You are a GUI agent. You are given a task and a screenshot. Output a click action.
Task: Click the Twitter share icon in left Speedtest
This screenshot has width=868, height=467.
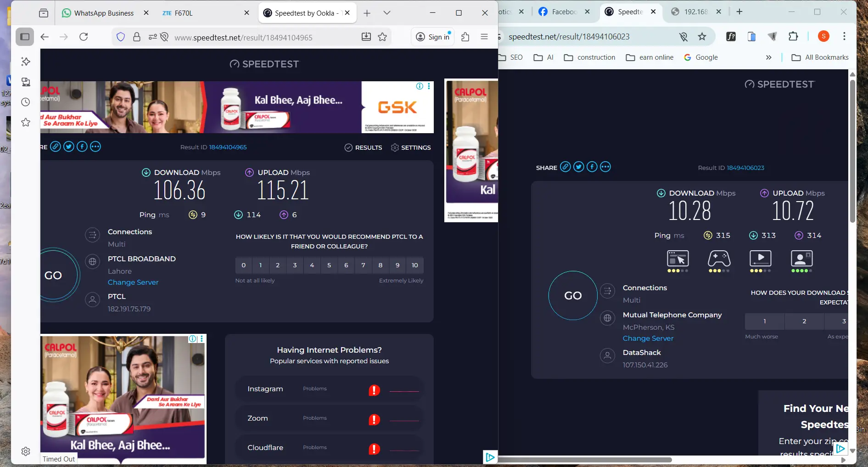(x=69, y=147)
